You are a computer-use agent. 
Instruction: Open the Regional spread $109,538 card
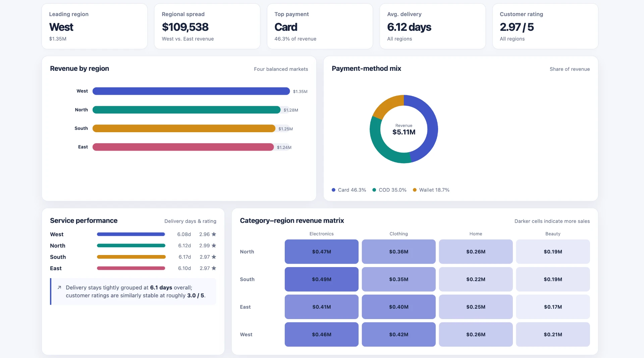click(x=207, y=27)
